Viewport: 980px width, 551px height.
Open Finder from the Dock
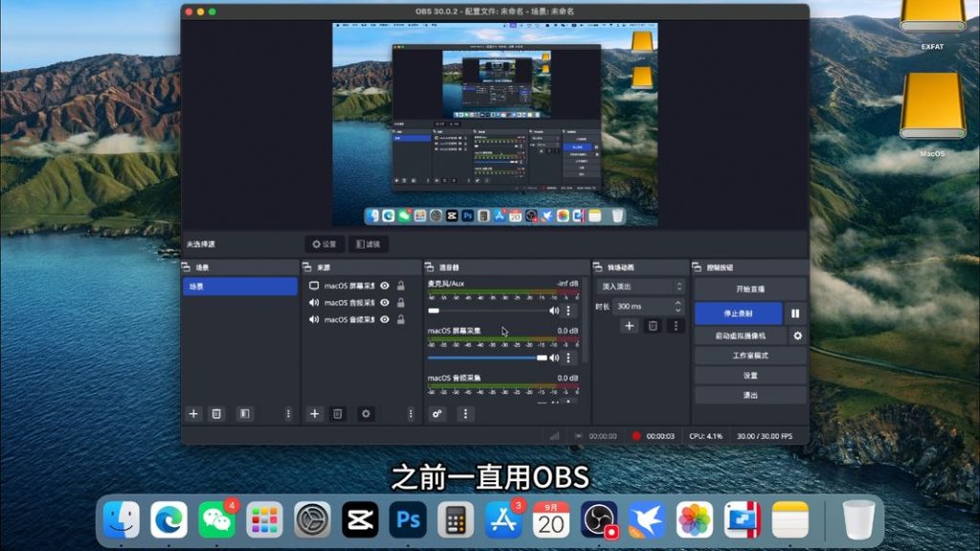click(x=122, y=519)
